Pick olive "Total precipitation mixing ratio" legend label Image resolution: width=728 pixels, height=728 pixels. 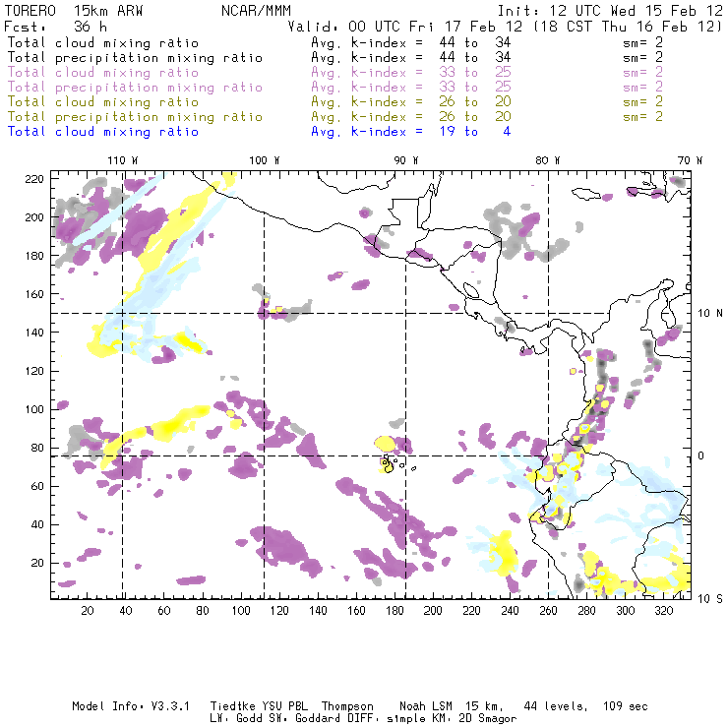tap(135, 116)
